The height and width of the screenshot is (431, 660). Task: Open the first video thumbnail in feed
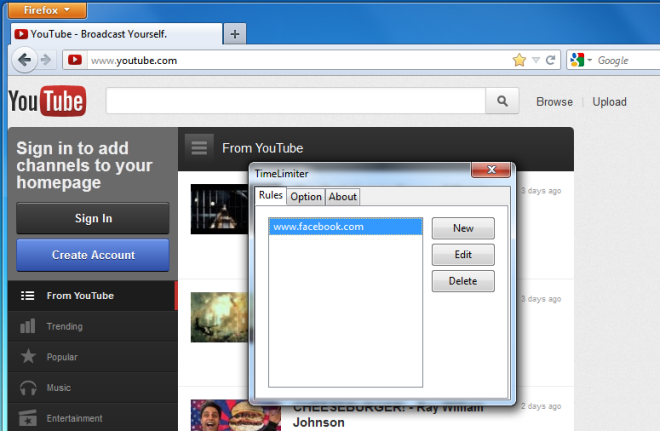(x=220, y=209)
